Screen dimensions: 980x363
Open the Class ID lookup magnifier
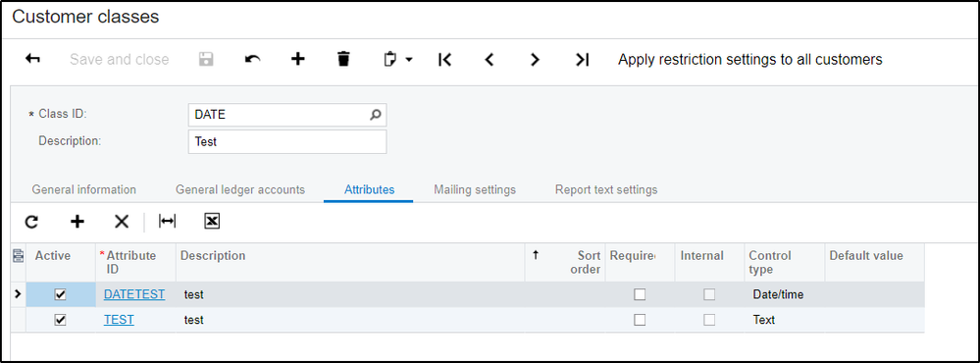[375, 115]
